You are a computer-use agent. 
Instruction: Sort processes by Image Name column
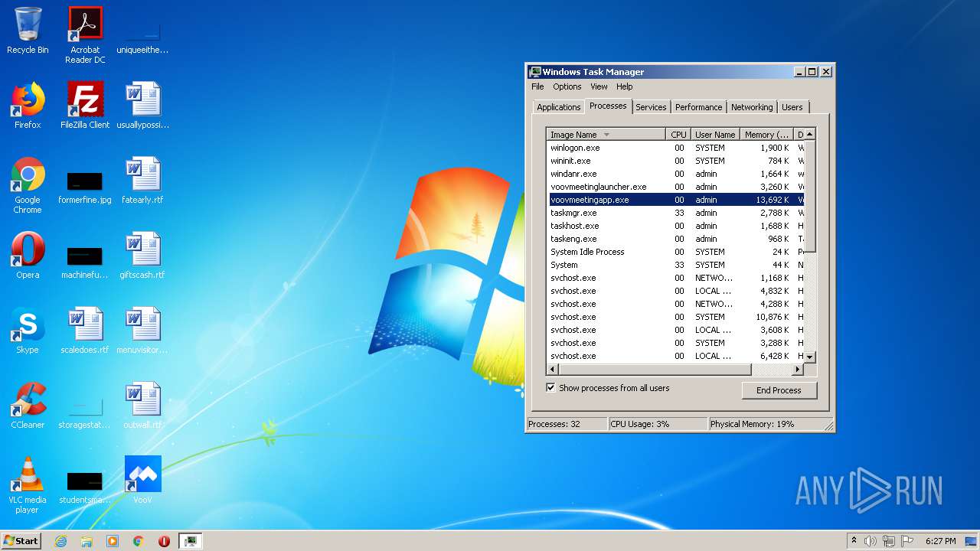606,135
